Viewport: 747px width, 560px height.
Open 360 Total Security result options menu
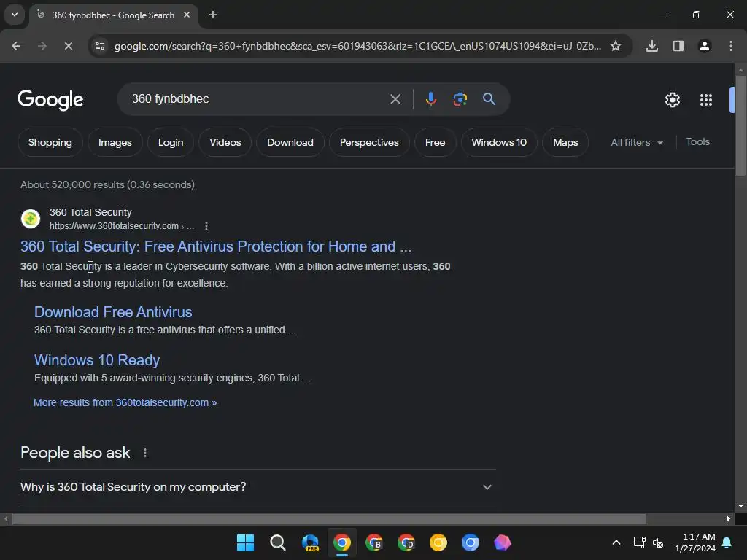point(206,226)
